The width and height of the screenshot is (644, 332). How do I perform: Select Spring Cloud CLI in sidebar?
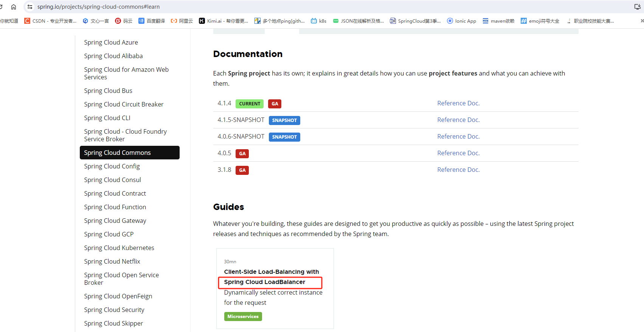(x=107, y=118)
